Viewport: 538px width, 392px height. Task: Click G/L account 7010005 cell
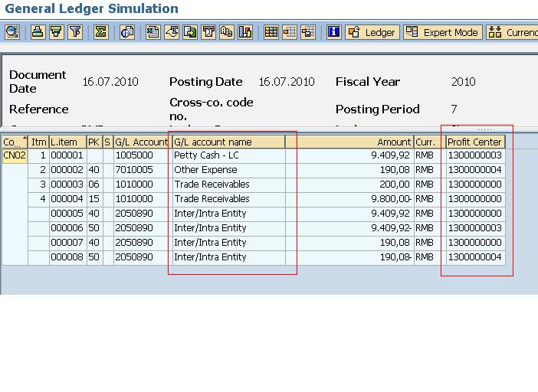141,170
